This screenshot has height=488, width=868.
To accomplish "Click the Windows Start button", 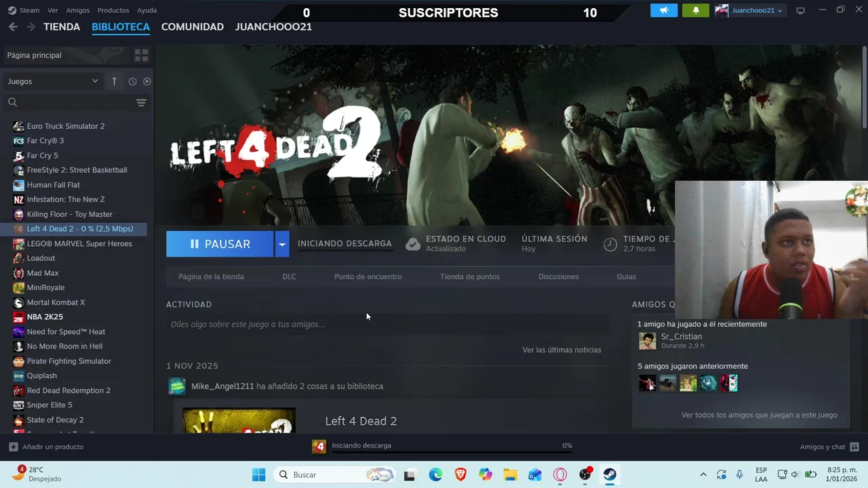I will [258, 474].
